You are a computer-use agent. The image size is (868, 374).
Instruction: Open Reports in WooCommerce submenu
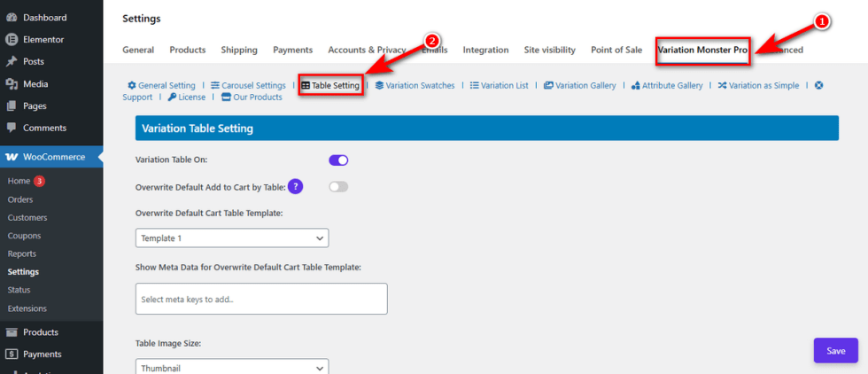[22, 253]
